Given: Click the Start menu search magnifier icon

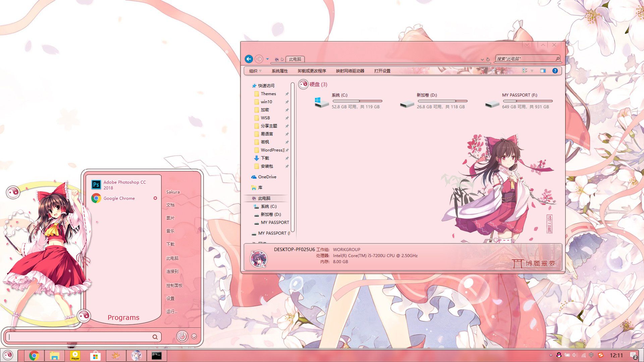Looking at the screenshot, I should point(155,337).
